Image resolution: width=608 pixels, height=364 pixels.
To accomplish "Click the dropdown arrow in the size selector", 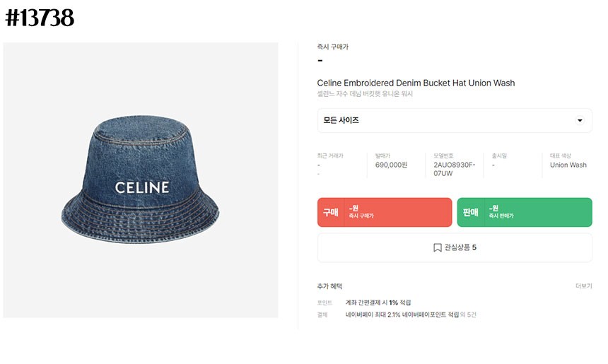I will (x=580, y=121).
